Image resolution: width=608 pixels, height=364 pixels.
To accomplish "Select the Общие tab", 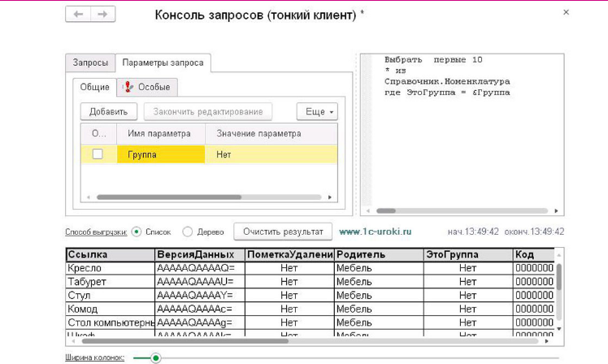I will tap(94, 87).
